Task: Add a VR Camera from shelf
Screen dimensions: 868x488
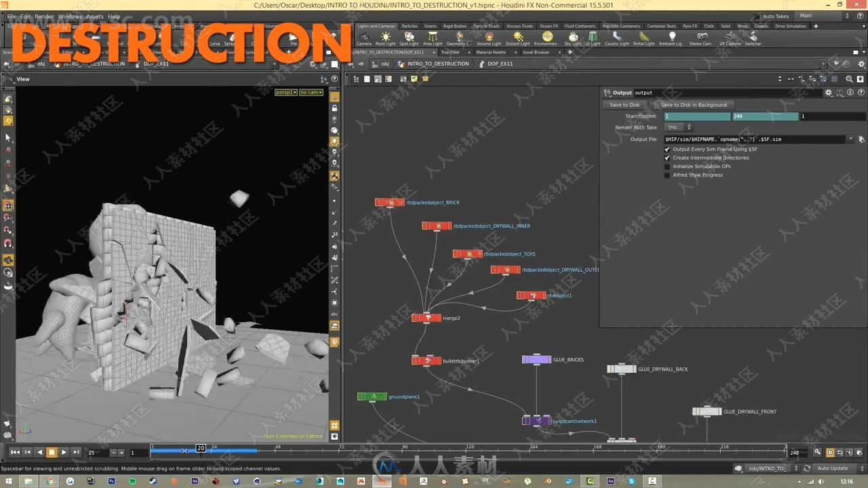Action: (x=730, y=39)
